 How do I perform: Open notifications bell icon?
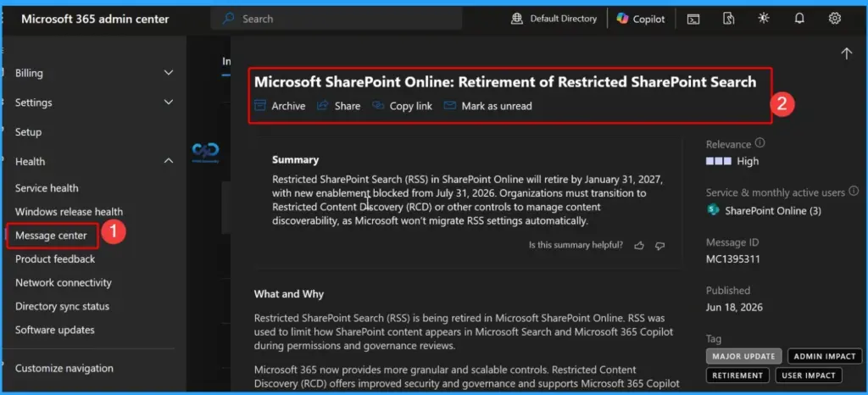point(799,19)
